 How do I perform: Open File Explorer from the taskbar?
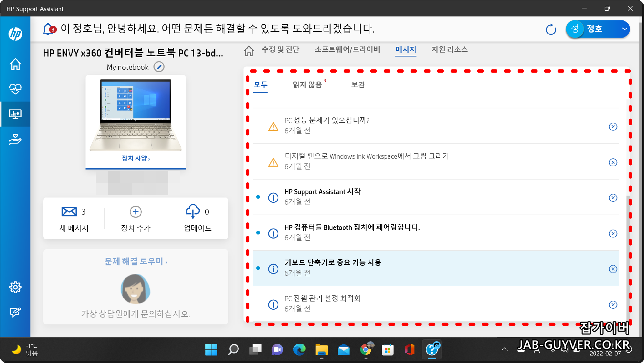(322, 349)
